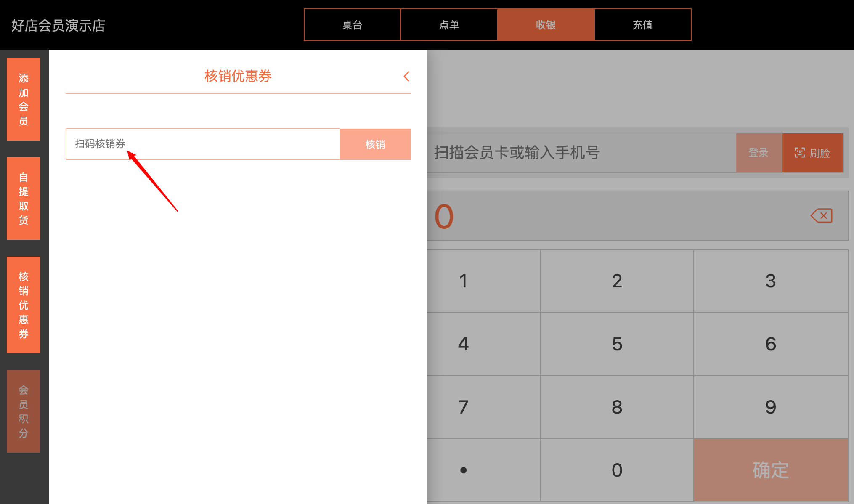Tap keypad digit 3

[x=771, y=281]
